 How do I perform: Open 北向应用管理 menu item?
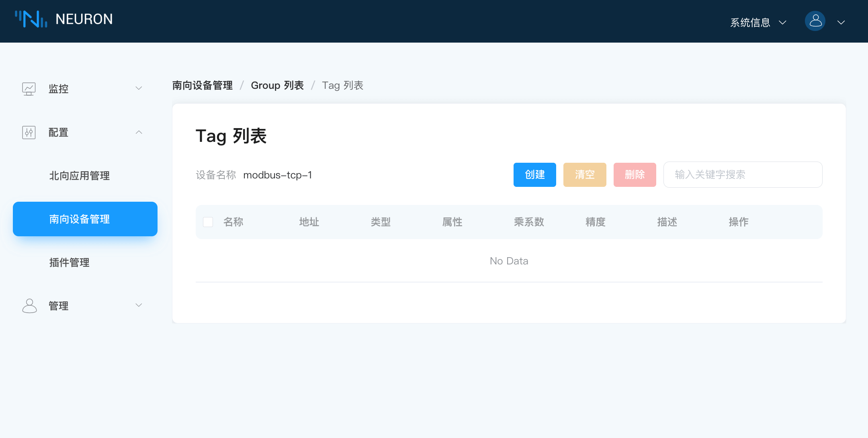[x=80, y=176]
